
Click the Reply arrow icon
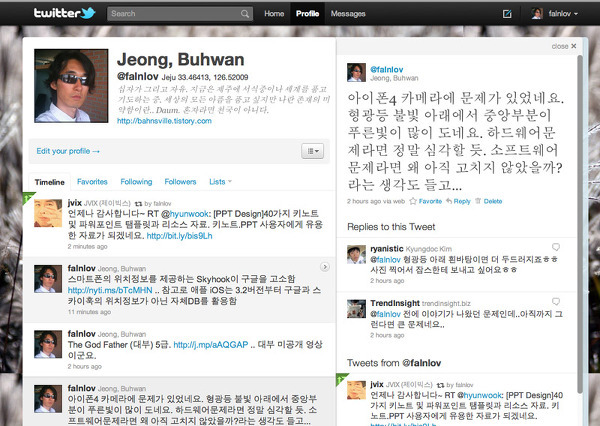(x=449, y=201)
